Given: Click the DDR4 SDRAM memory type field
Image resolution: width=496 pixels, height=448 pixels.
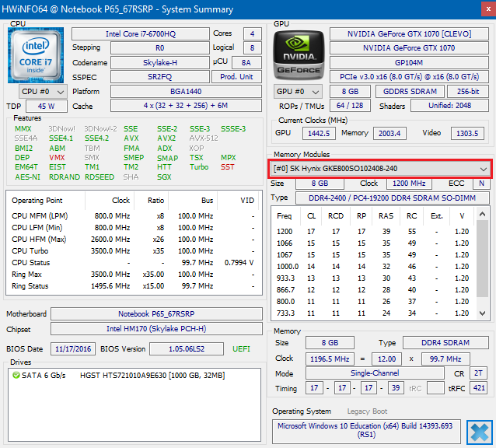Looking at the screenshot, I should click(x=445, y=343).
